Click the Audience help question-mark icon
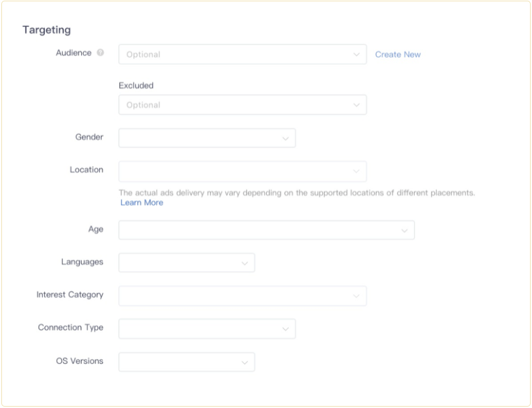Screen dimensions: 532x408 (101, 53)
